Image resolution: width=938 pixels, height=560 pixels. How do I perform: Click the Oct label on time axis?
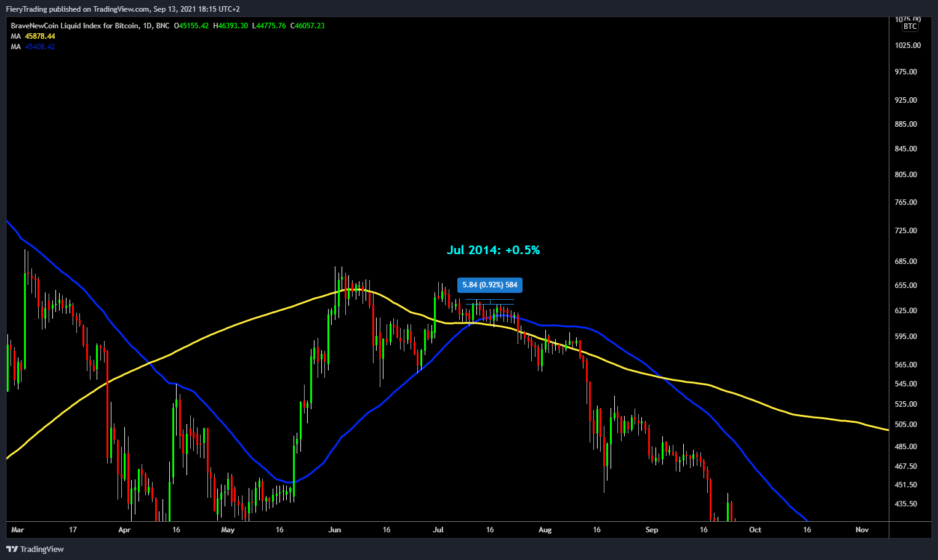755,530
